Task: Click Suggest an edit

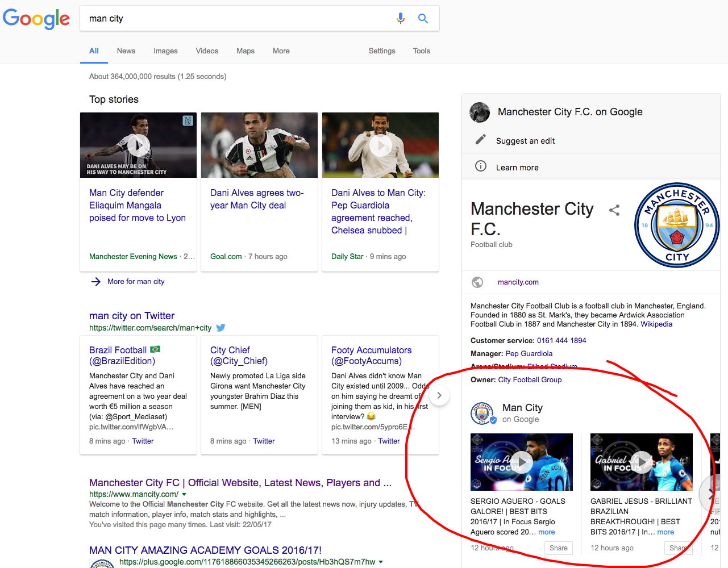Action: coord(525,141)
